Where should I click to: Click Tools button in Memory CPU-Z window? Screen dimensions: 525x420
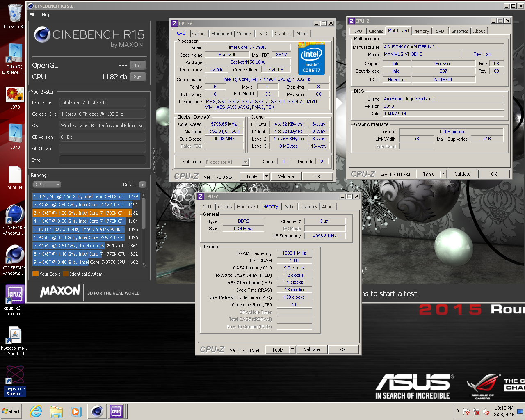(x=277, y=349)
